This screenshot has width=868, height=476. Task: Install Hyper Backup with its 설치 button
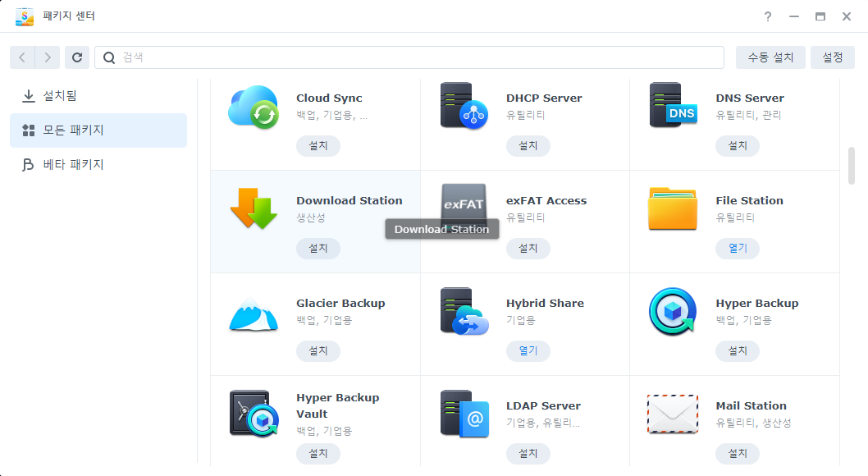(738, 350)
